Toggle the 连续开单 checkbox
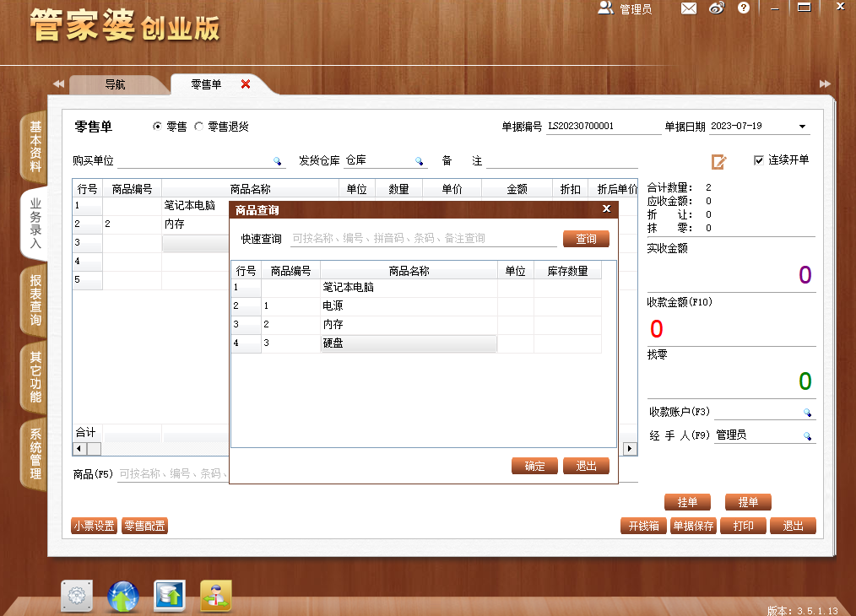 click(x=758, y=159)
